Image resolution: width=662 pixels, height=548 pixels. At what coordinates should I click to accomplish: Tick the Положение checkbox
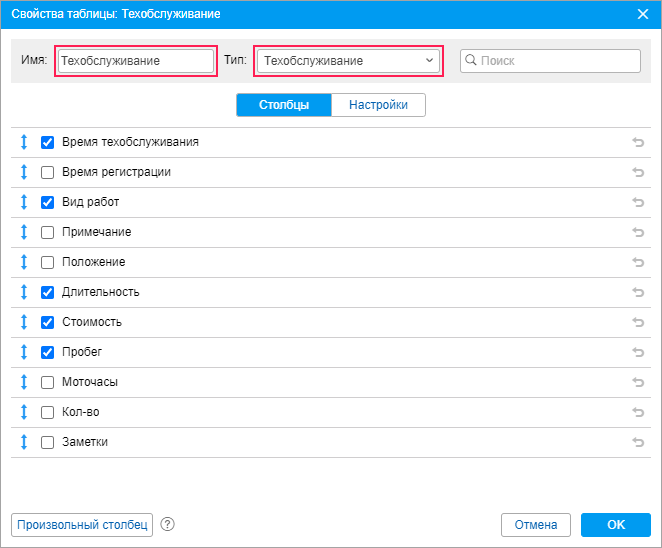(47, 262)
